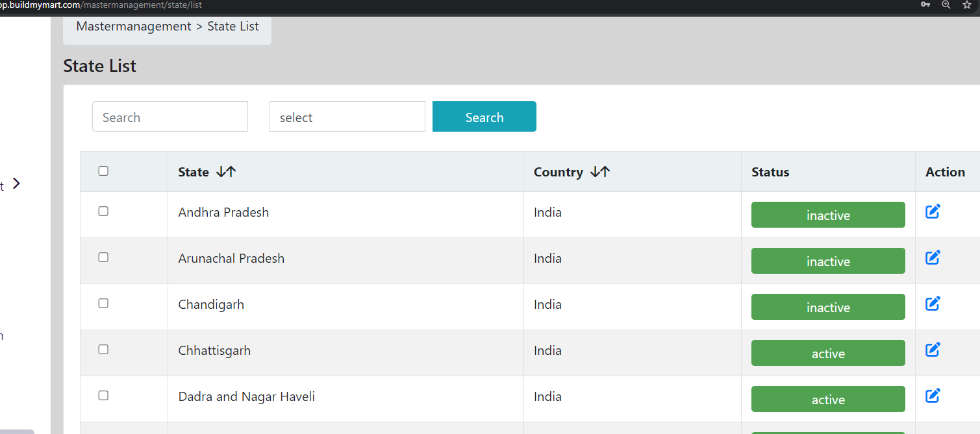This screenshot has height=434, width=980.
Task: Edit the Andhra Pradesh state entry
Action: point(933,211)
